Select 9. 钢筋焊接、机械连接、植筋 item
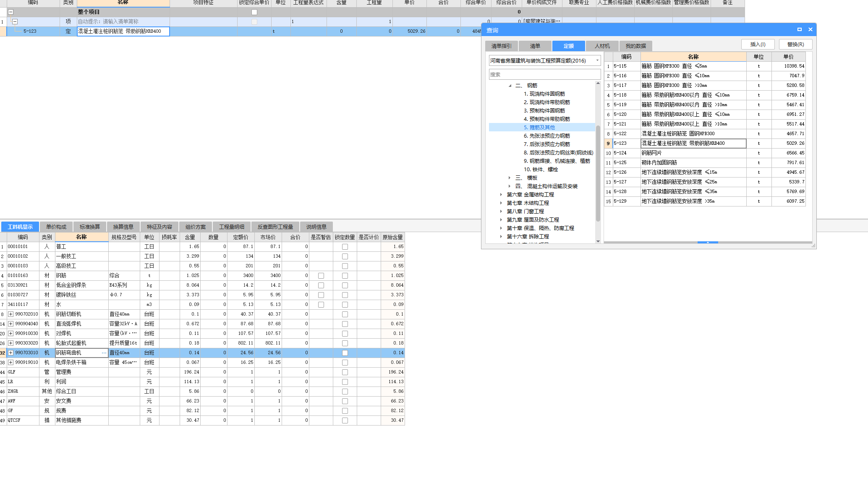The image size is (868, 478). (557, 161)
